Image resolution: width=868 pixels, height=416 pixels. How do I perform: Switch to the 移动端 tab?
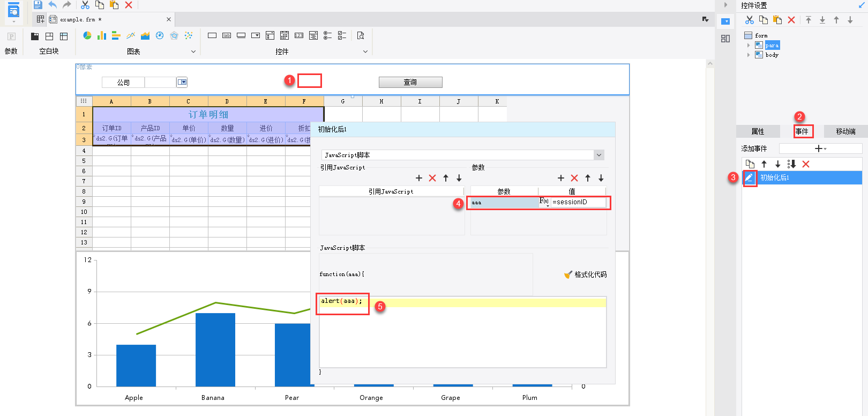(845, 131)
